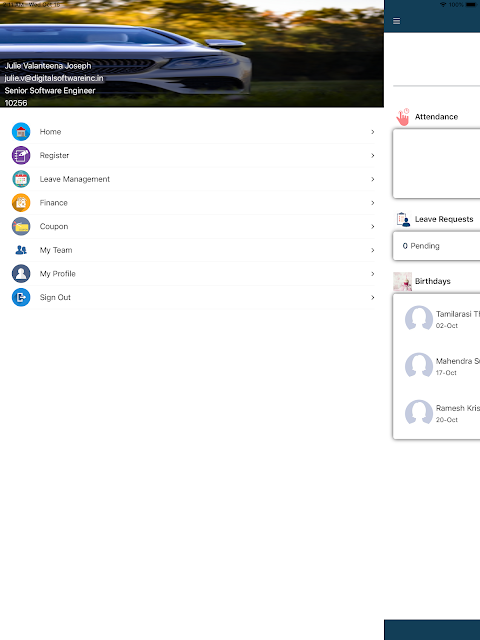Open Leave Management menu item
The height and width of the screenshot is (640, 480).
click(192, 179)
